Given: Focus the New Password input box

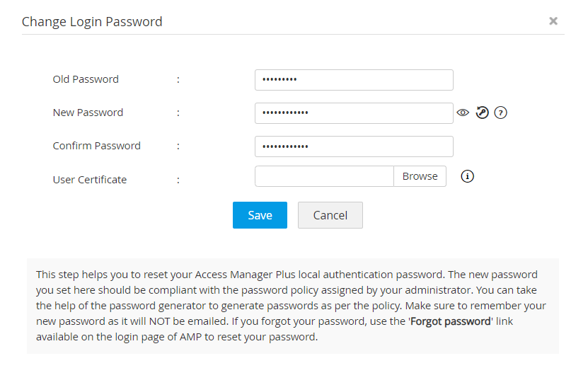Looking at the screenshot, I should 353,113.
